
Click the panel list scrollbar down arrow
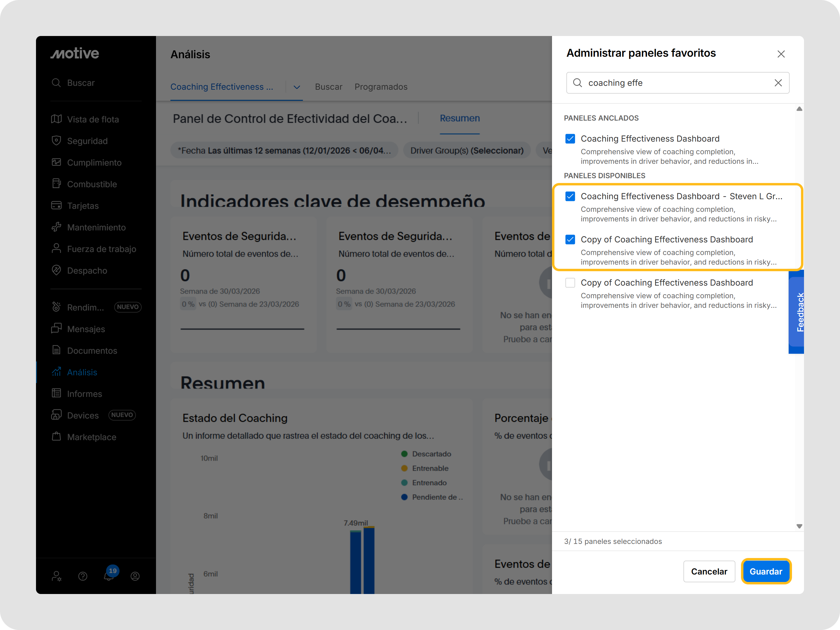point(799,526)
